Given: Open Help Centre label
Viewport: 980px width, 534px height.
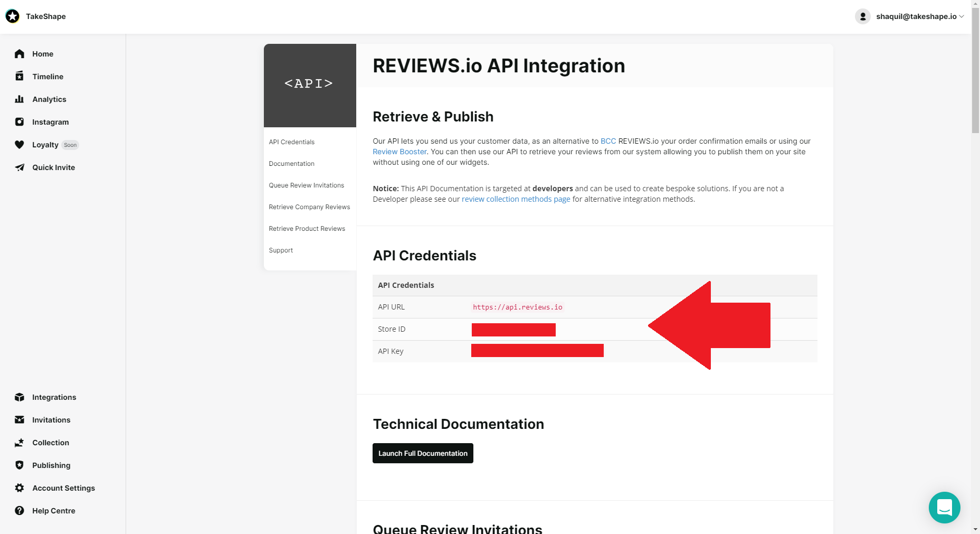Looking at the screenshot, I should (x=53, y=511).
